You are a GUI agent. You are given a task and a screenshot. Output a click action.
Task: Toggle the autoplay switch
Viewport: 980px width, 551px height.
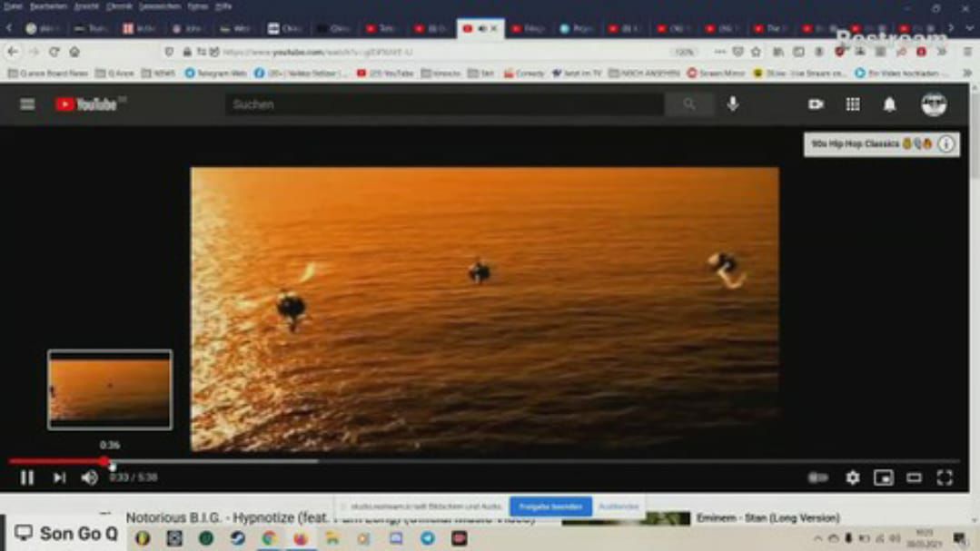point(818,477)
